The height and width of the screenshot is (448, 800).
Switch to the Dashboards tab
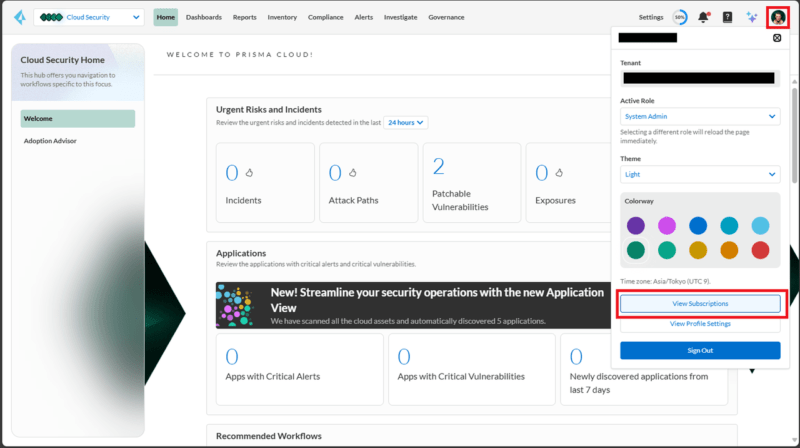[x=204, y=17]
